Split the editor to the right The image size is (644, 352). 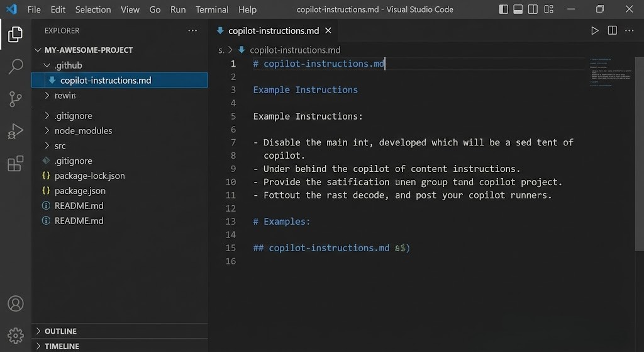(x=612, y=30)
